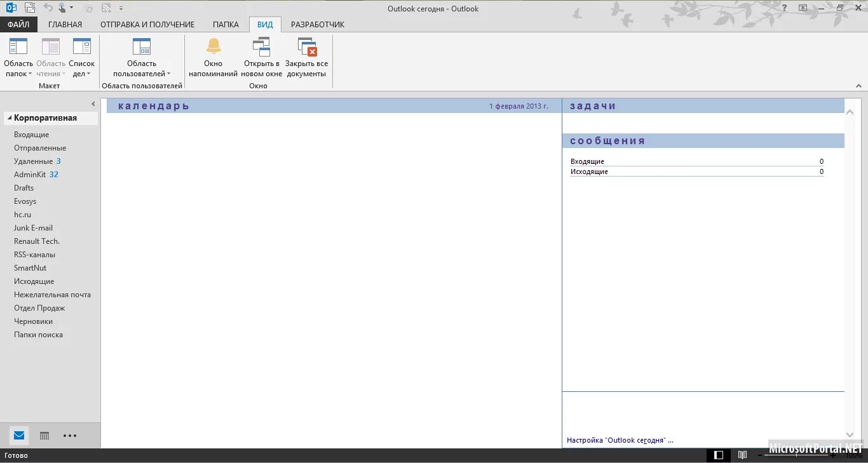Open the Область папок layout menu
The width and height of the screenshot is (868, 463).
point(18,58)
